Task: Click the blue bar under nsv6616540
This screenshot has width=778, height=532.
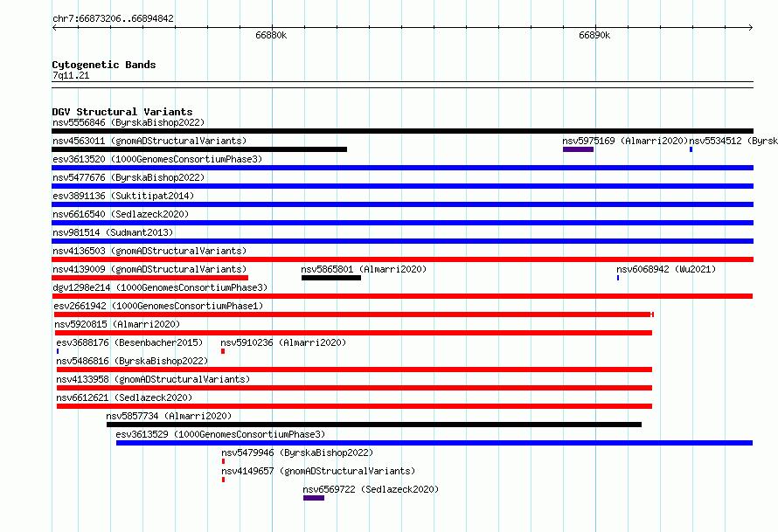Action: click(x=402, y=223)
